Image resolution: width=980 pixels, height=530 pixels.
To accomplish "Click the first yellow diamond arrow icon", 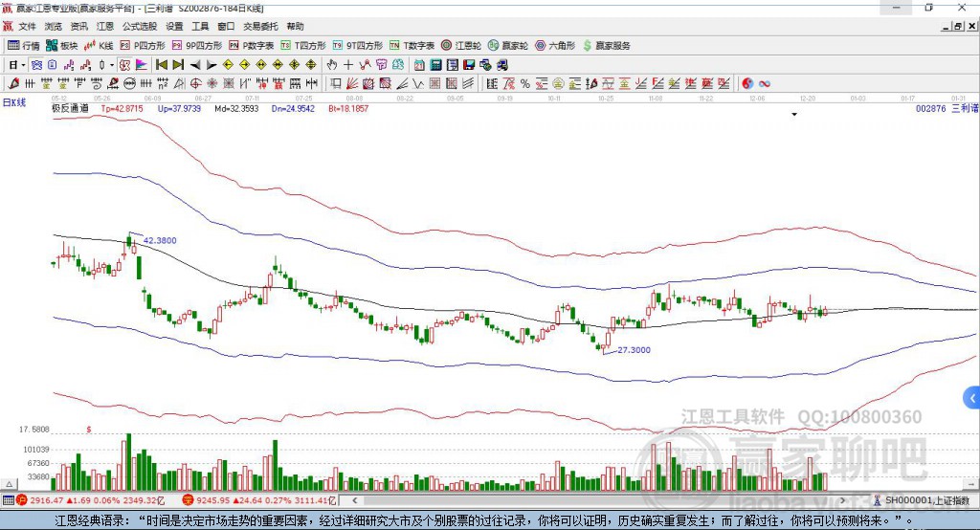I will click(228, 65).
